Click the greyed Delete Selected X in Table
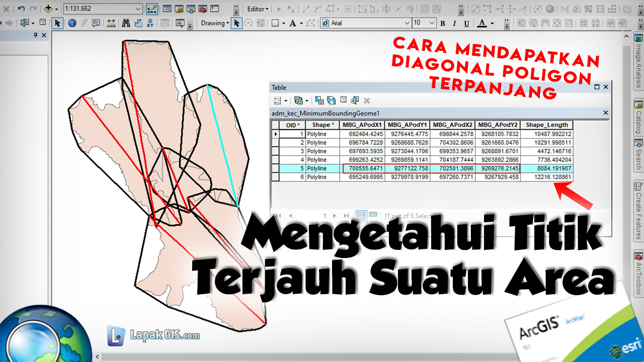This screenshot has width=644, height=362. click(x=367, y=101)
